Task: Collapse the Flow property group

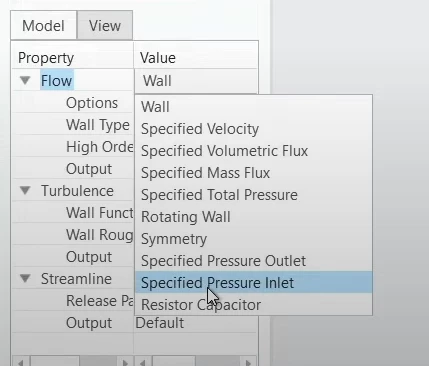Action: (25, 80)
